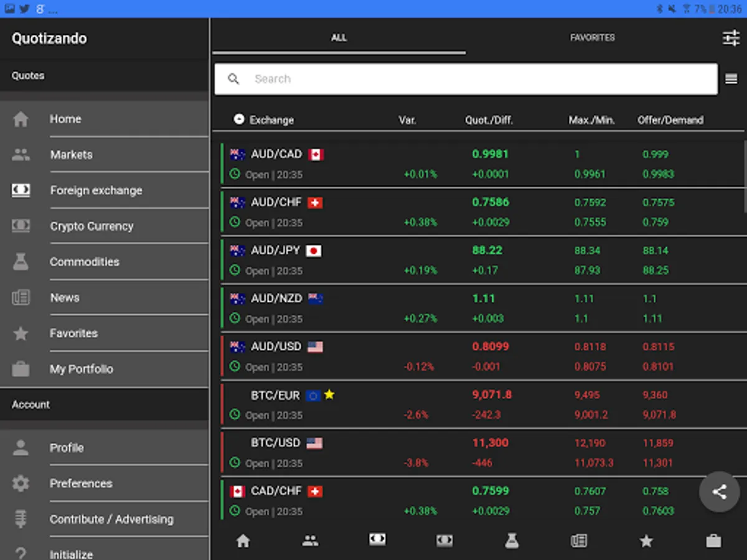Open Crypto Currency sidebar entry

tap(105, 226)
